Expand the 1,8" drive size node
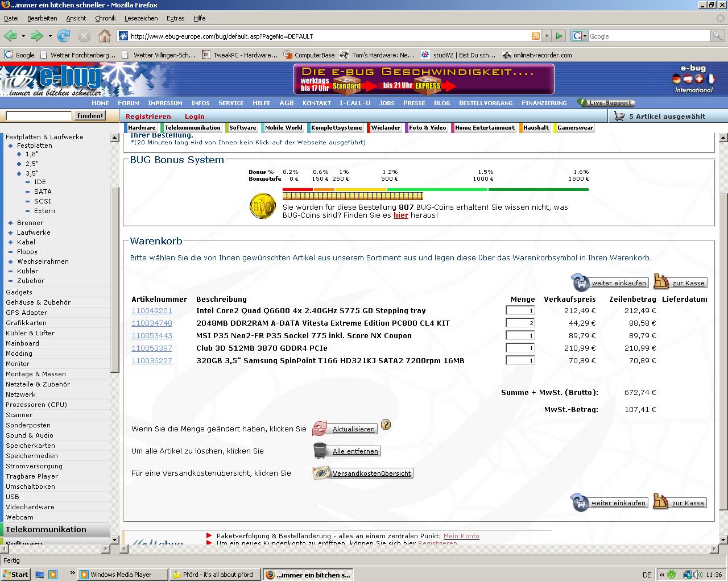 click(19, 155)
